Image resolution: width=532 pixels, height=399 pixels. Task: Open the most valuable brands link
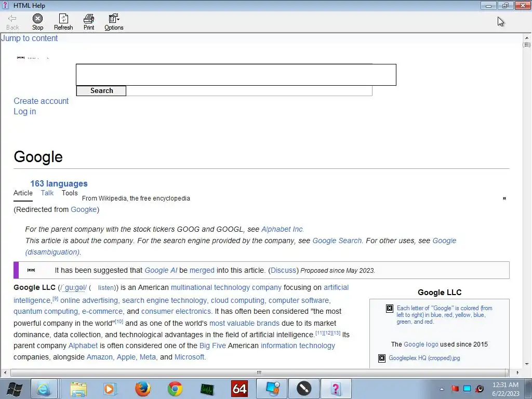click(244, 323)
